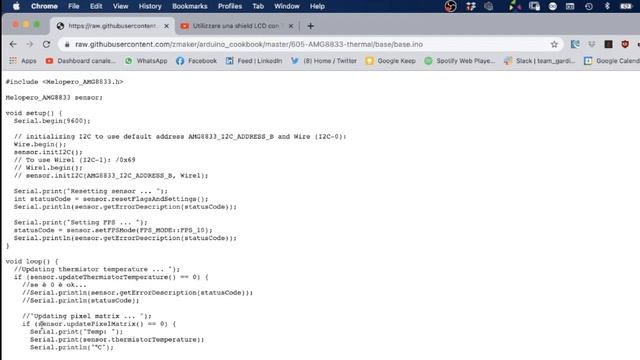Open the Google Calendar bookmark
The width and height of the screenshot is (640, 360).
[x=611, y=61]
